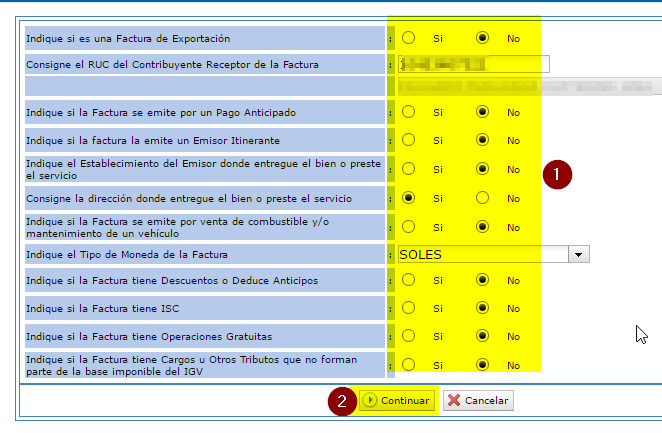Open the Tipo de Moneda dropdown arrow

(x=579, y=254)
